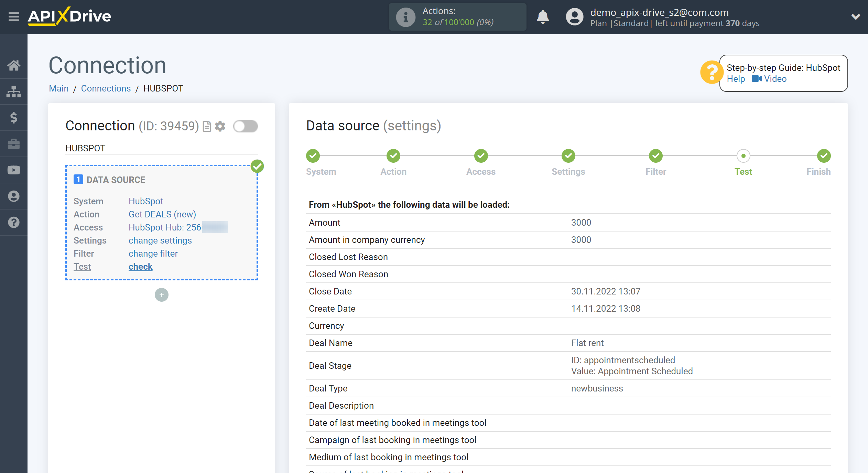Click the video/play icon in sidebar
The image size is (868, 473).
14,170
